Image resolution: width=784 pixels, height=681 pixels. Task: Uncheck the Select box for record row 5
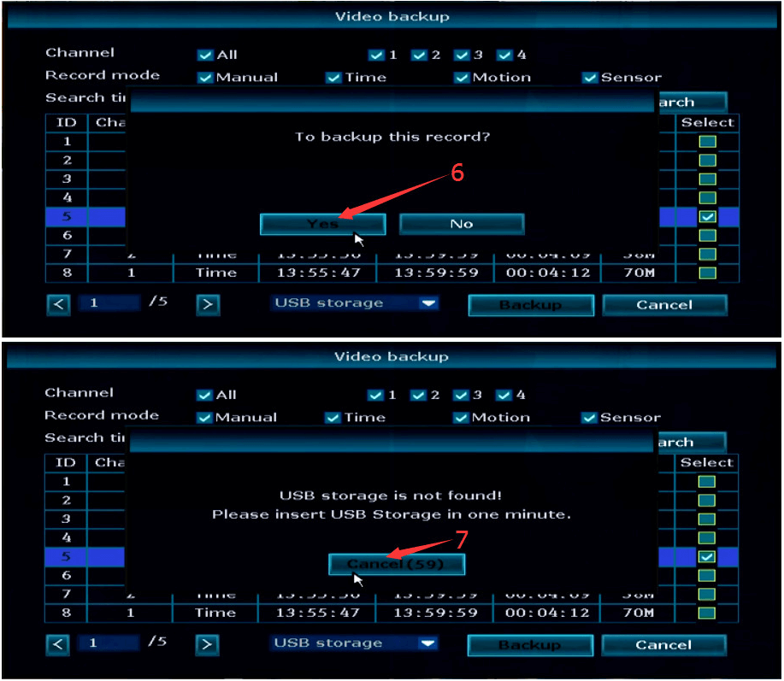[708, 218]
